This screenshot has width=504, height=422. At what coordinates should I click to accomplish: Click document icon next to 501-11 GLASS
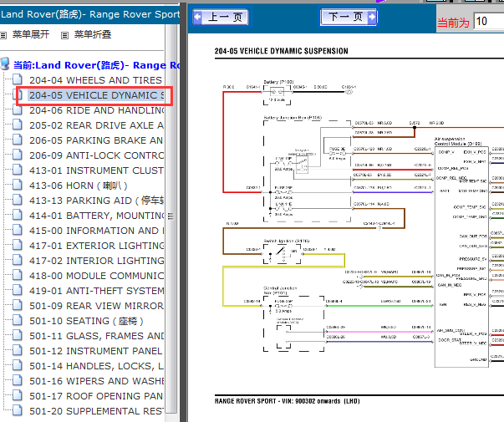click(x=18, y=335)
